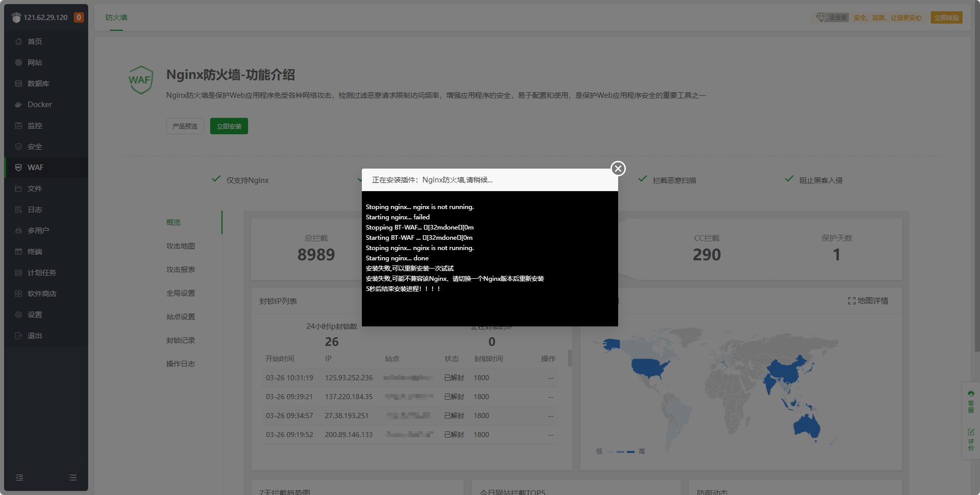Screen dimensions: 980x495
Task: Click the 日志 log icon
Action: (18, 210)
